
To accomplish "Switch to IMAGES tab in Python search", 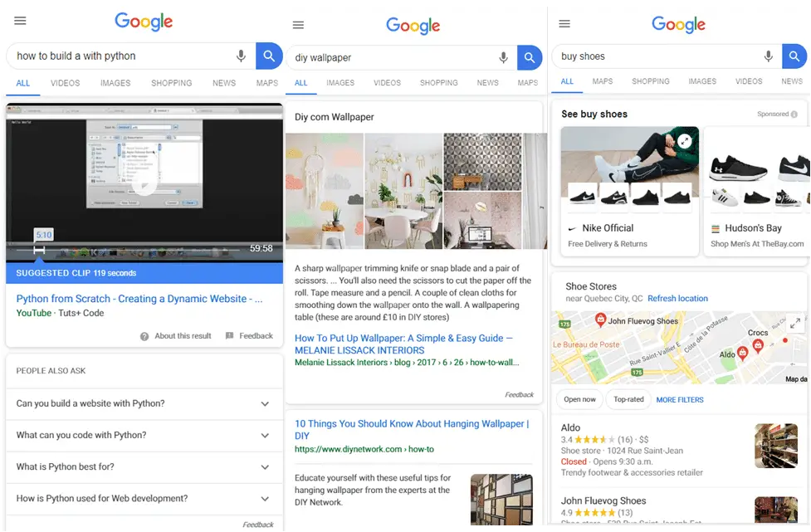I will pos(115,83).
